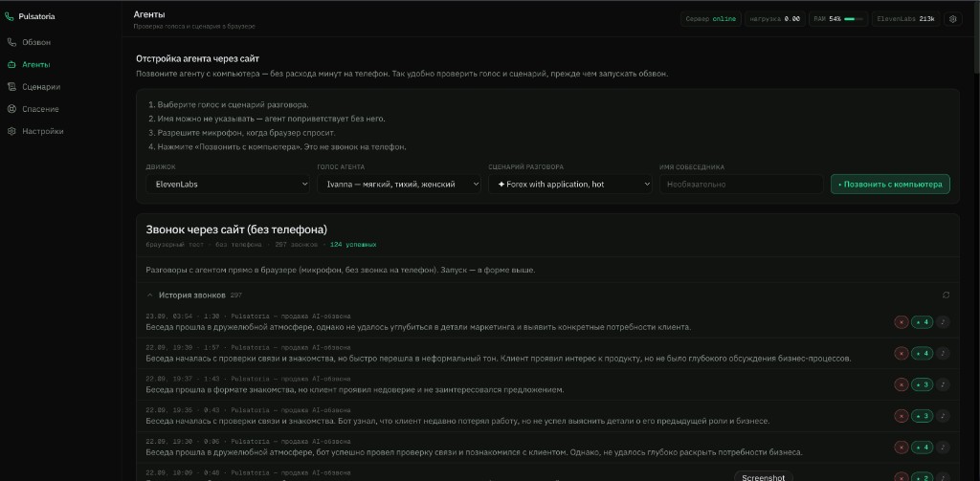This screenshot has width=980, height=481.
Task: Click the Звонок через сайт heading
Action: (x=236, y=230)
